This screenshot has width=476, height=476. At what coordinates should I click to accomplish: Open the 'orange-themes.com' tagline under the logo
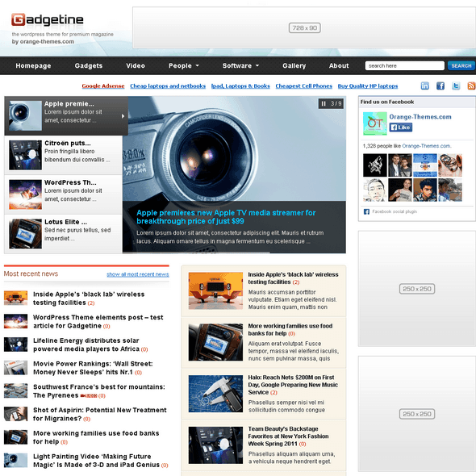(47, 42)
